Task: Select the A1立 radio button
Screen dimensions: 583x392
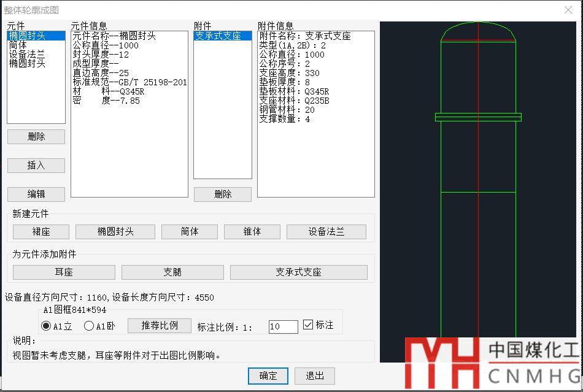Action: point(47,326)
